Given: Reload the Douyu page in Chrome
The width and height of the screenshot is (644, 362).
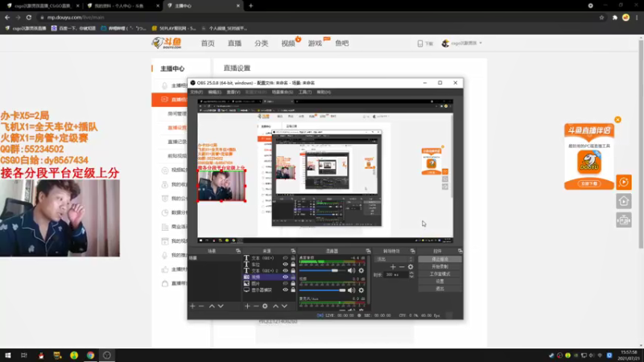Looking at the screenshot, I should coord(29,18).
